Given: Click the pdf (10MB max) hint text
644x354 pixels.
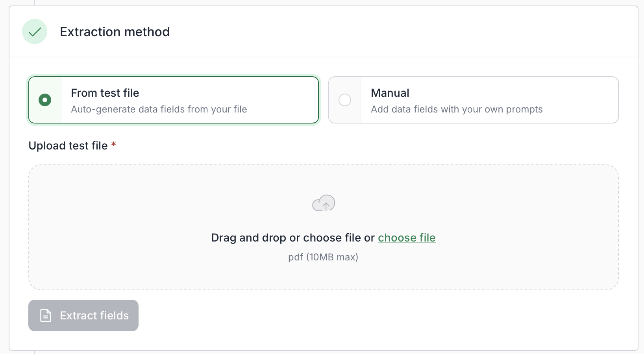Looking at the screenshot, I should pyautogui.click(x=323, y=257).
